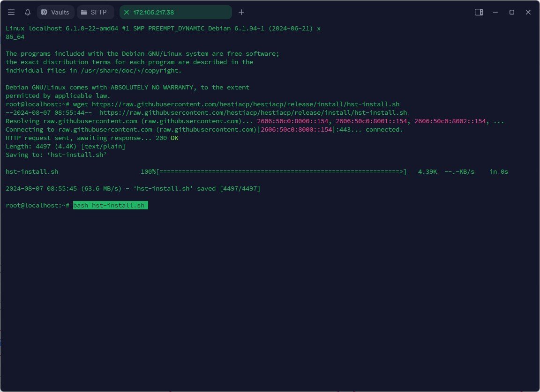
Task: Click the 'ABSOLUTELY NO WARRANTY' line
Action: [x=127, y=88]
